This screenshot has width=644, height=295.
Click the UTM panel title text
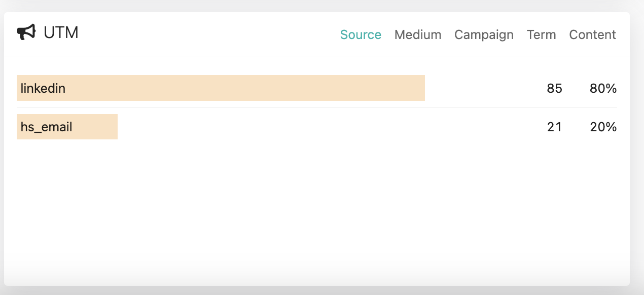tap(61, 32)
